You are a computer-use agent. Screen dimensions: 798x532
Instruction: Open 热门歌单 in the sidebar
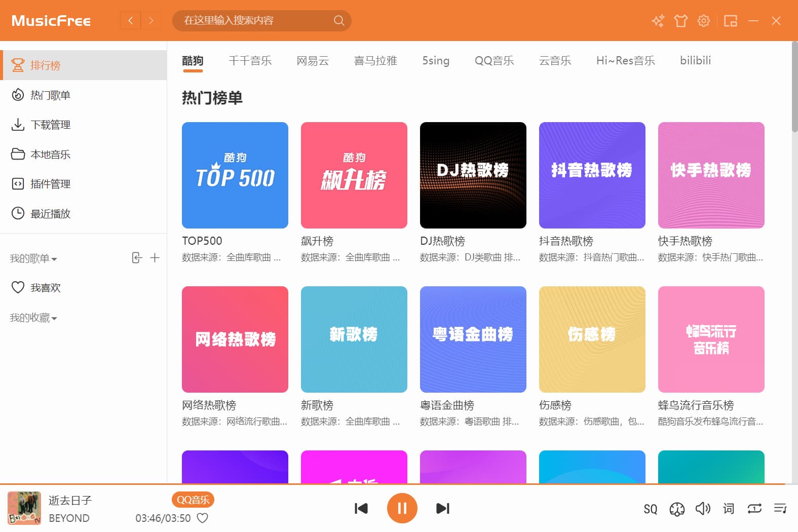pos(84,95)
